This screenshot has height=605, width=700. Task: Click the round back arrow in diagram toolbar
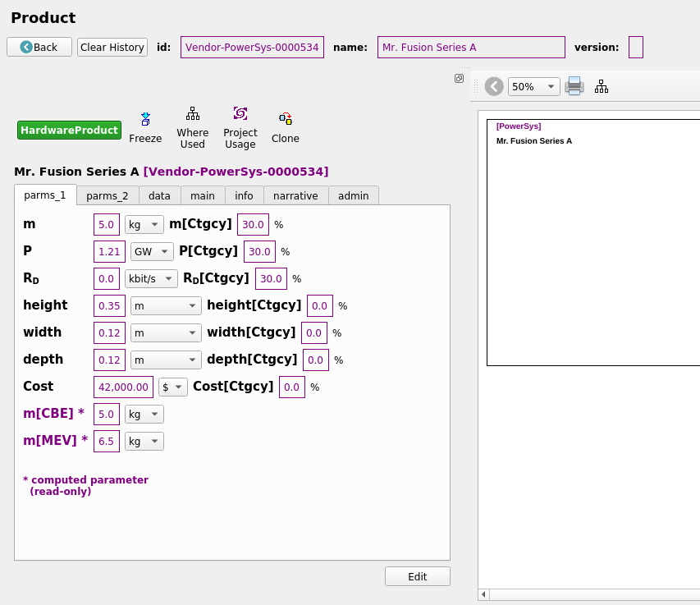click(494, 86)
